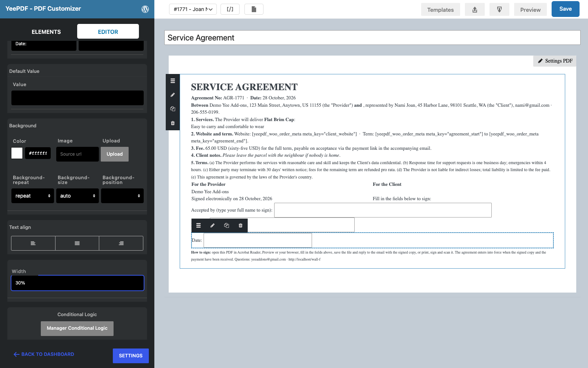Image resolution: width=588 pixels, height=368 pixels.
Task: Align text to the center
Action: [x=77, y=243]
